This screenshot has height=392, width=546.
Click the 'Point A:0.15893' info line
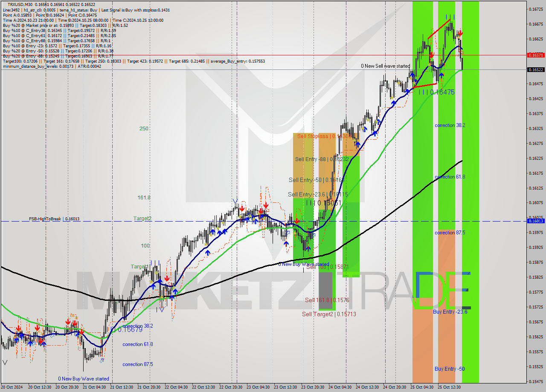click(x=49, y=15)
